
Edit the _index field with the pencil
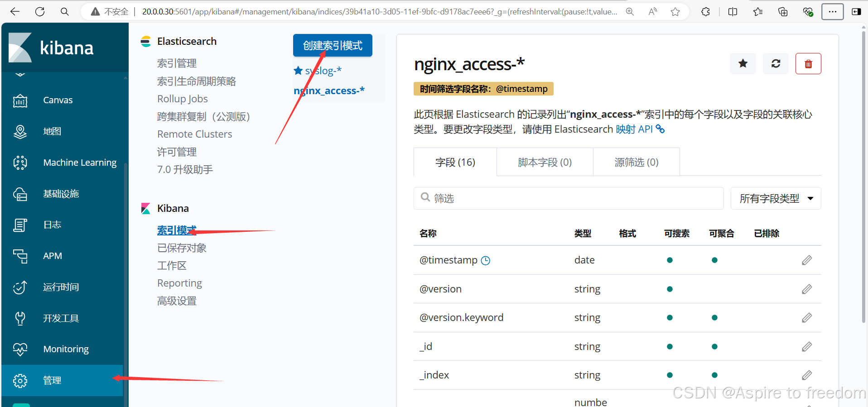pyautogui.click(x=807, y=375)
